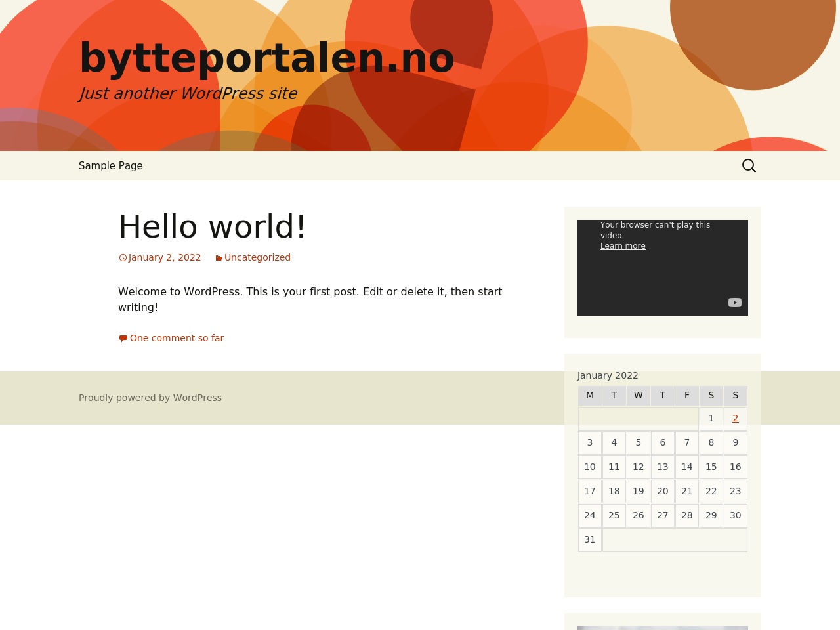Select calendar day 27
The height and width of the screenshot is (630, 840).
(x=663, y=515)
